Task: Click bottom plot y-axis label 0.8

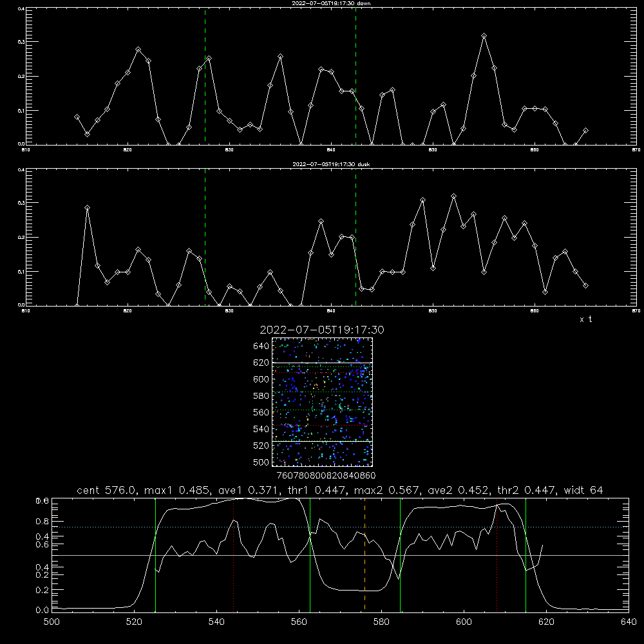Action: (x=43, y=521)
